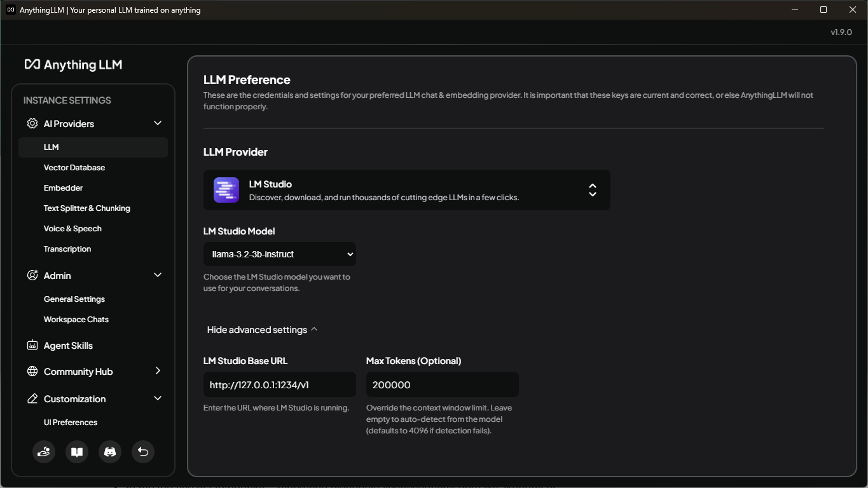The height and width of the screenshot is (488, 868).
Task: Open UI Preferences page
Action: (x=71, y=423)
